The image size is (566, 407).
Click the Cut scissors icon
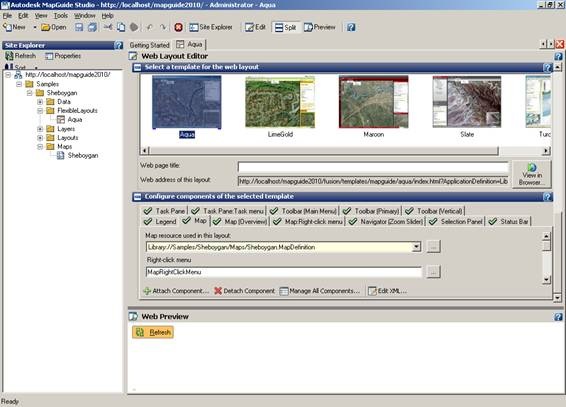point(108,27)
